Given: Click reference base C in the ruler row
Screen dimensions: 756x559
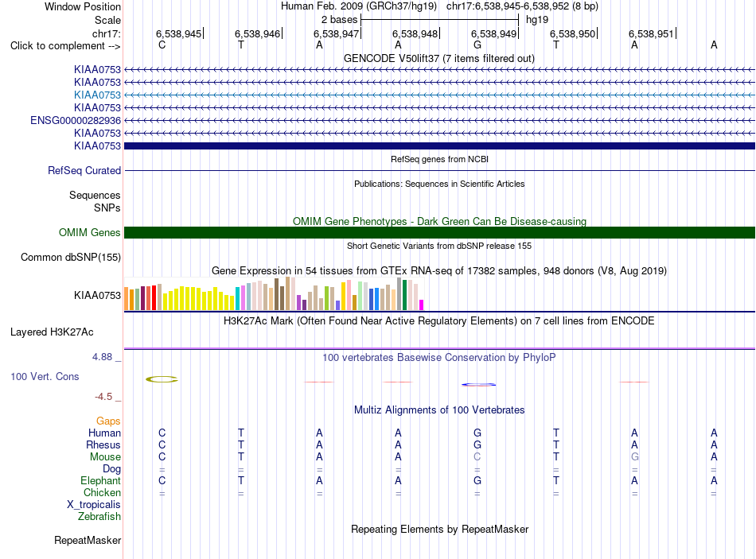Looking at the screenshot, I should 162,45.
